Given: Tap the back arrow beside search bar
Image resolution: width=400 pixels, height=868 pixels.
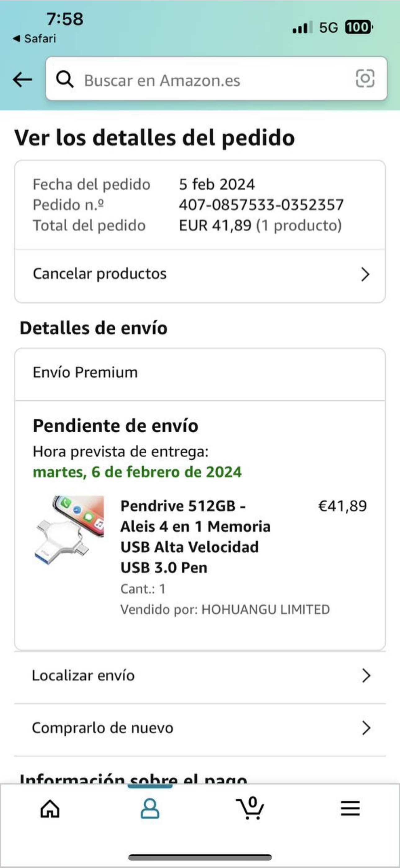Looking at the screenshot, I should pyautogui.click(x=22, y=80).
